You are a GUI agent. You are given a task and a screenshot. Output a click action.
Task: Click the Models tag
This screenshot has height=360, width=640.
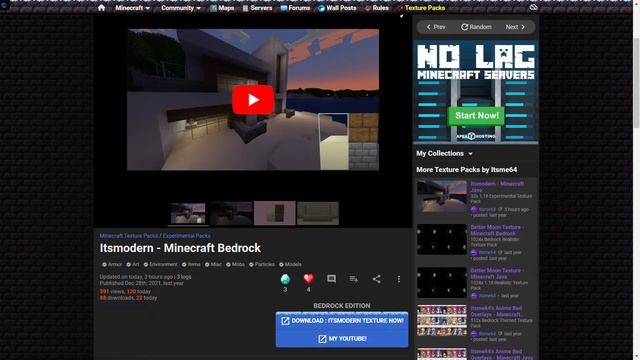tap(290, 264)
